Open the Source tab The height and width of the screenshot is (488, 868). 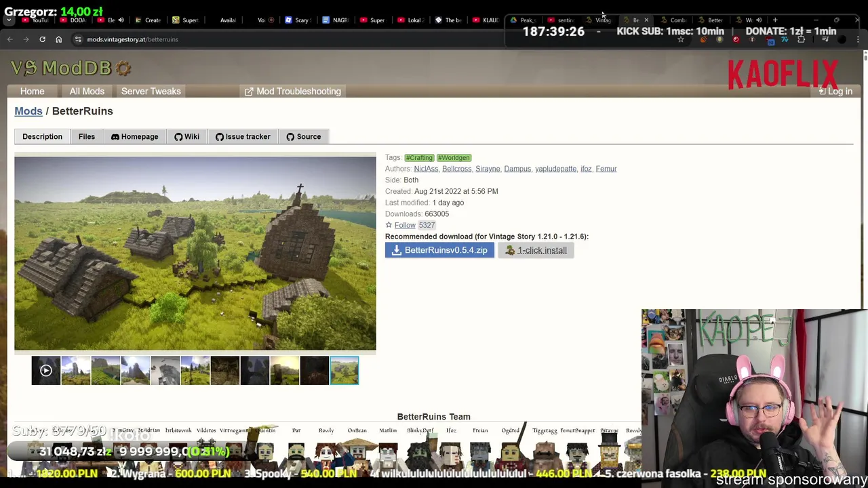pyautogui.click(x=303, y=137)
